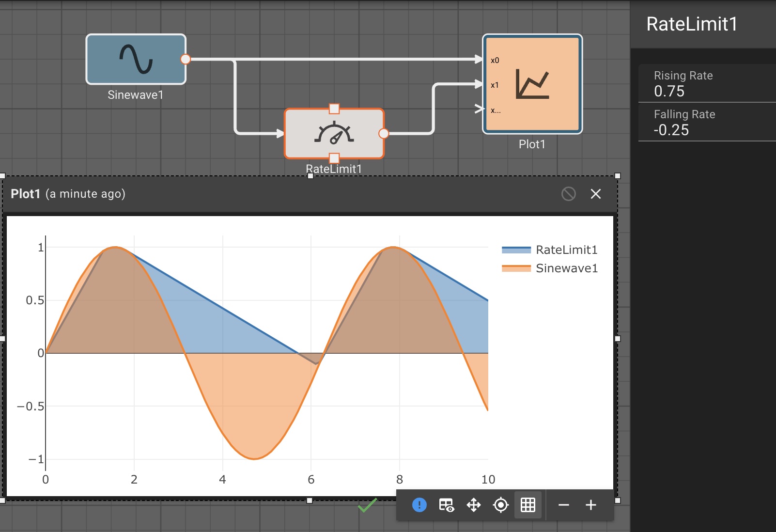Click the center target icon
776x532 pixels.
pyautogui.click(x=501, y=505)
